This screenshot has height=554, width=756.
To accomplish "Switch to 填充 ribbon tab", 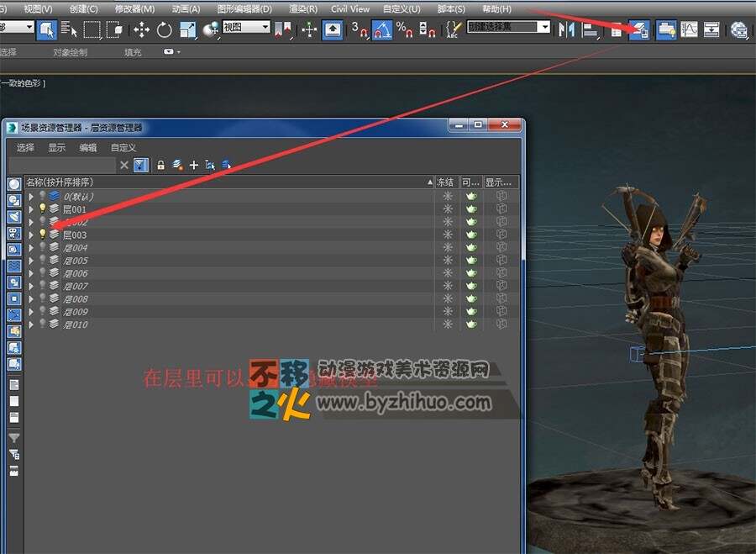I will [133, 52].
